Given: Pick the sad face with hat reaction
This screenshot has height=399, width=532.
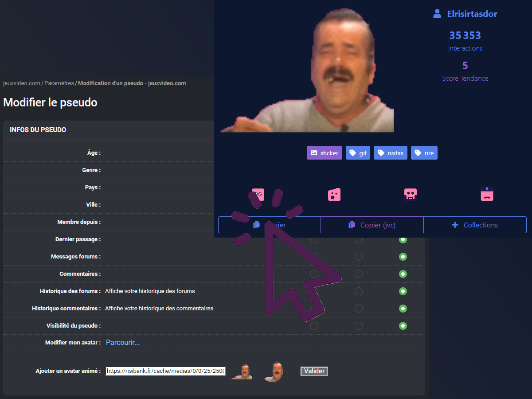Looking at the screenshot, I should point(487,194).
